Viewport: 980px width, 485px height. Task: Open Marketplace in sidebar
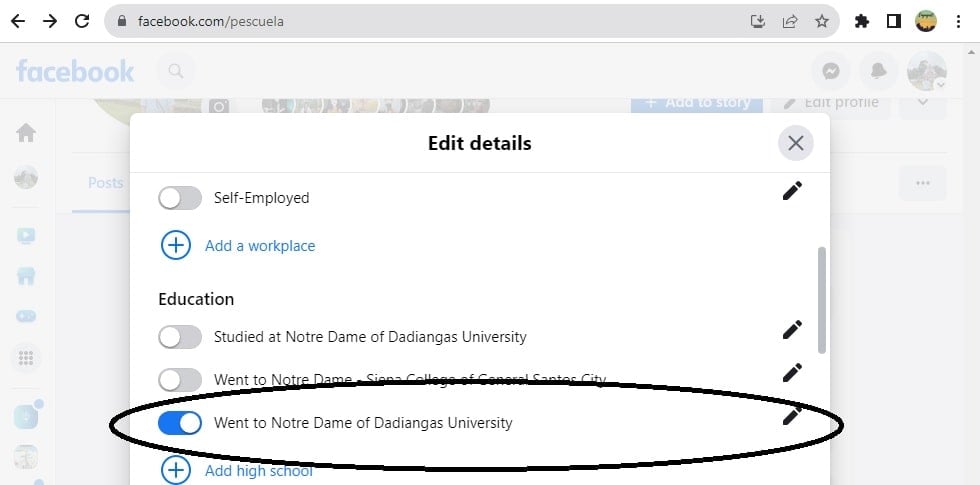pos(26,276)
